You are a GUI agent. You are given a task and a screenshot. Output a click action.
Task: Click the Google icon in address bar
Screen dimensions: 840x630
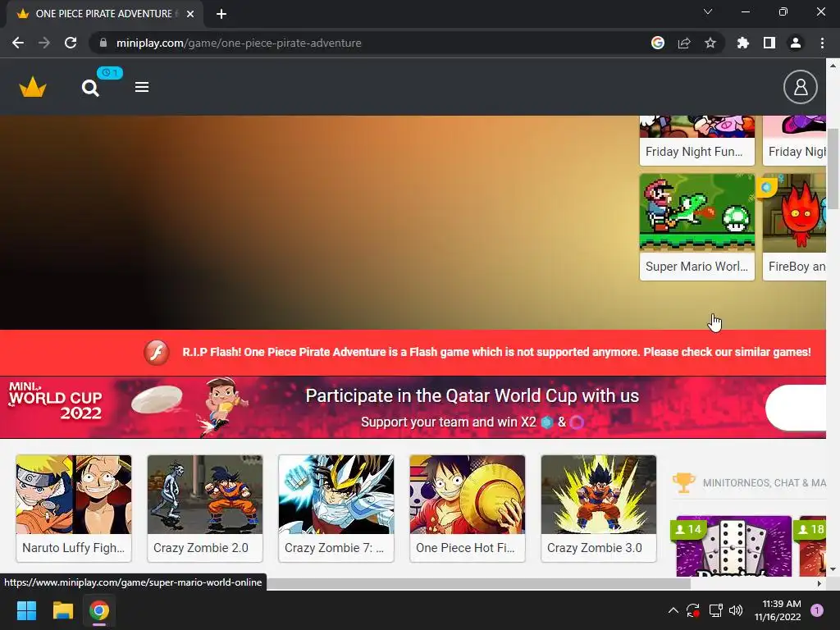(x=658, y=43)
